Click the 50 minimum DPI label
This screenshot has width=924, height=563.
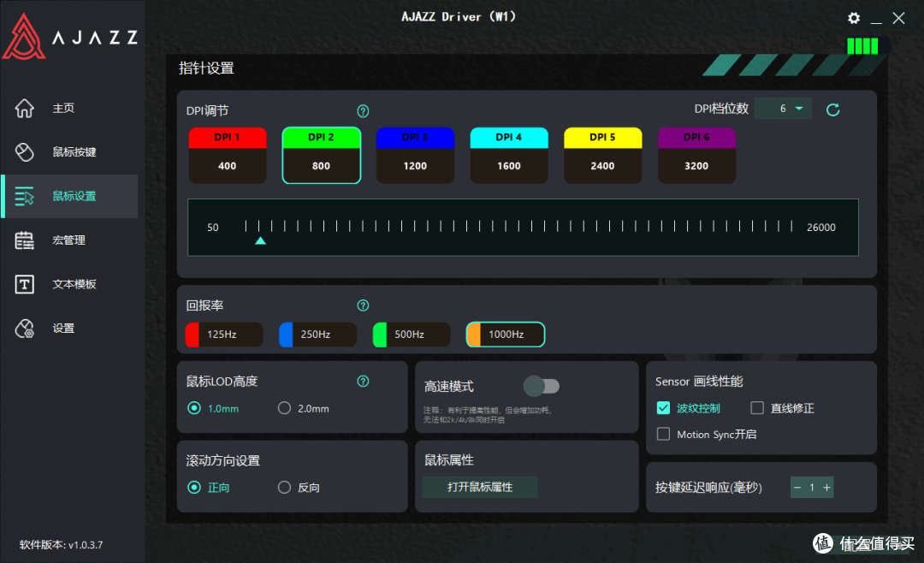point(213,227)
